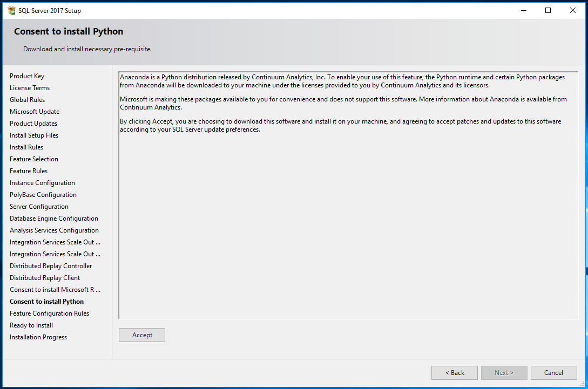Cancel the SQL Server setup

click(x=553, y=372)
